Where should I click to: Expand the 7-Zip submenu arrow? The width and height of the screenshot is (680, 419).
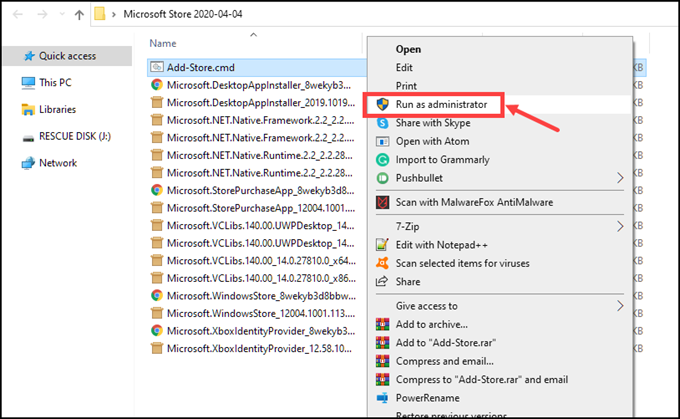tap(620, 226)
